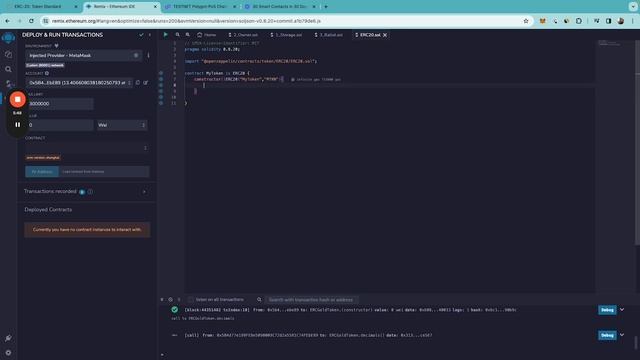Screen dimensions: 640x360
Task: Open the Account address dropdown
Action: click(x=79, y=83)
